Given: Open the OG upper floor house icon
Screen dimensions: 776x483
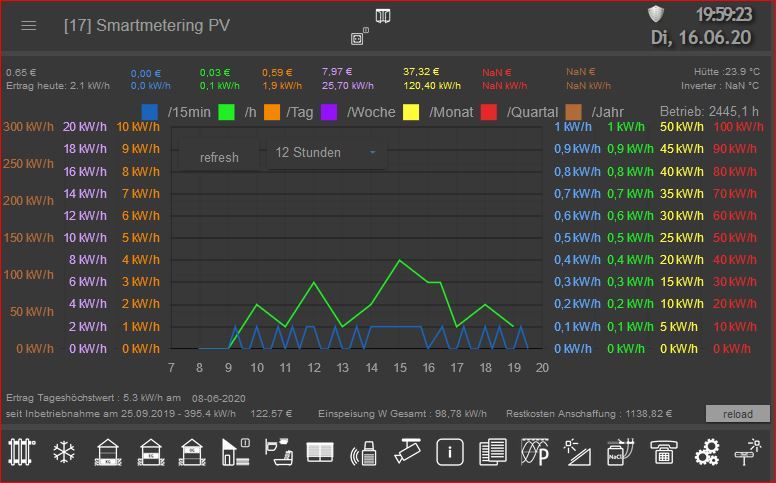Looking at the screenshot, I should 193,452.
